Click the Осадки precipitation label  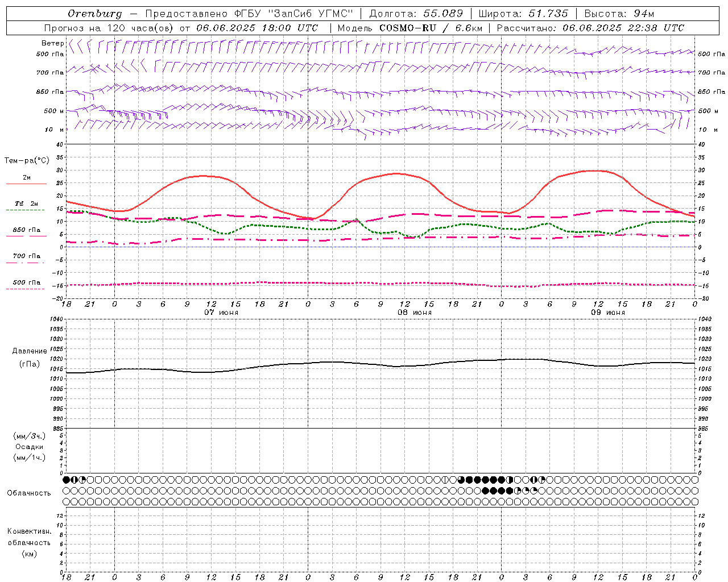[30, 447]
